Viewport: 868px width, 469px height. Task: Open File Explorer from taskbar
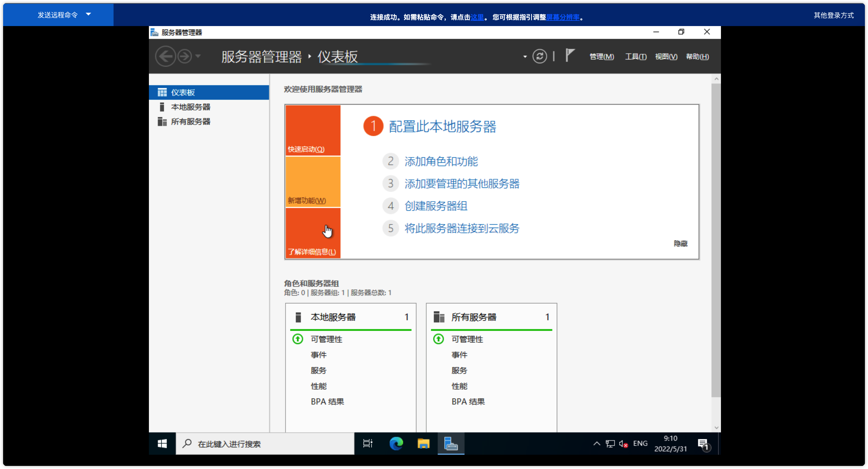pos(423,443)
